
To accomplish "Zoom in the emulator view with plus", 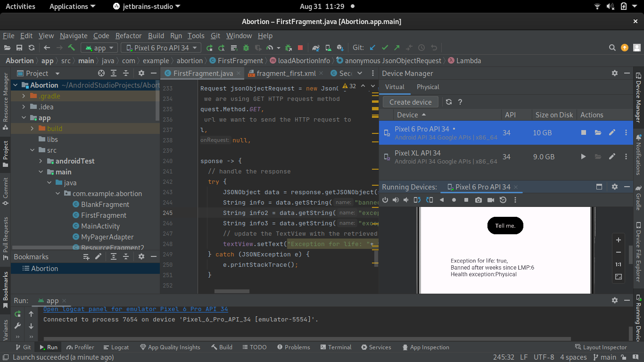I will (x=619, y=240).
